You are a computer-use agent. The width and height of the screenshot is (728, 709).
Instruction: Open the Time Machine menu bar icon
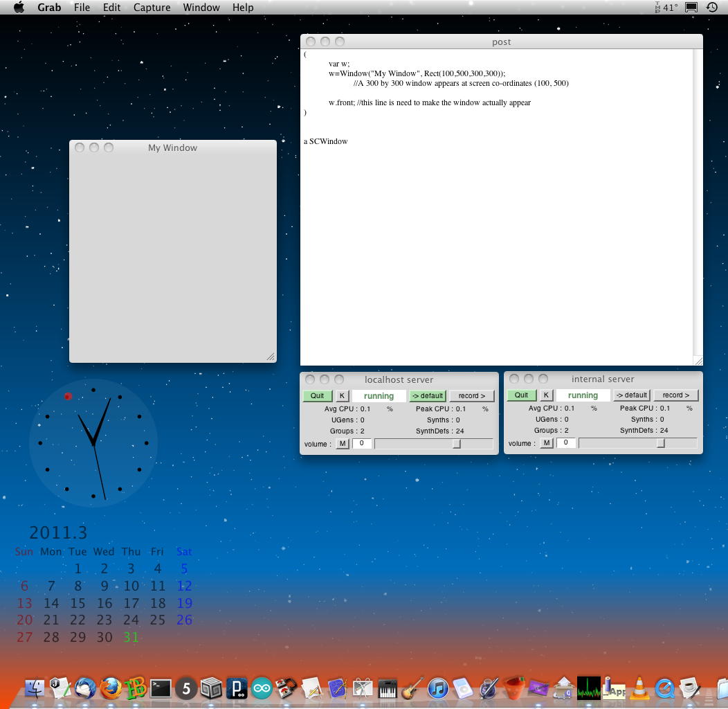coord(712,8)
